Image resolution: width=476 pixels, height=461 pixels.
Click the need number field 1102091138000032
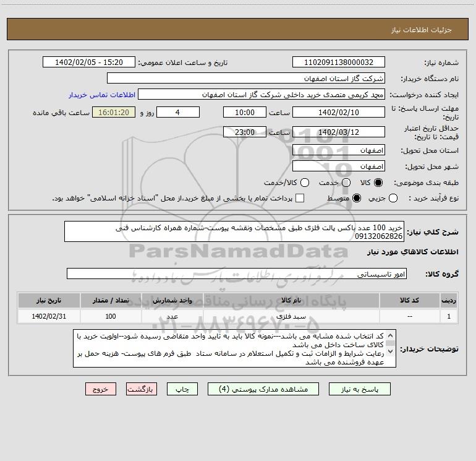[339, 62]
